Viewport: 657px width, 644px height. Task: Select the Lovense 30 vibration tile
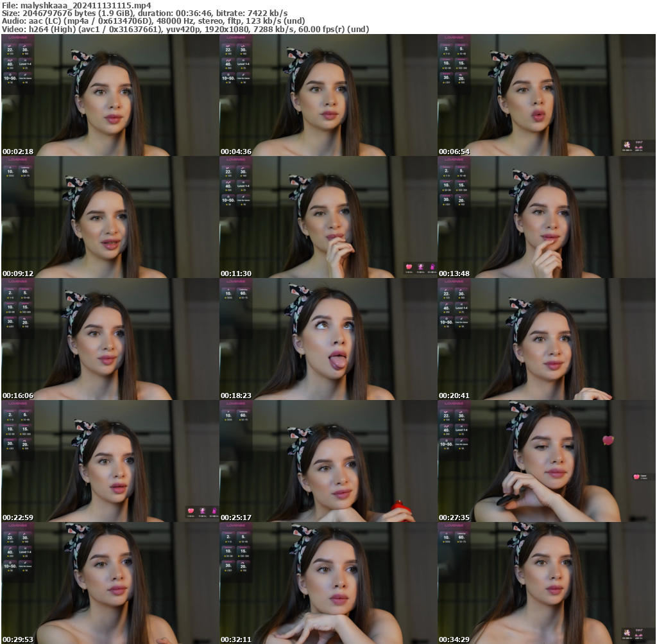click(x=26, y=49)
